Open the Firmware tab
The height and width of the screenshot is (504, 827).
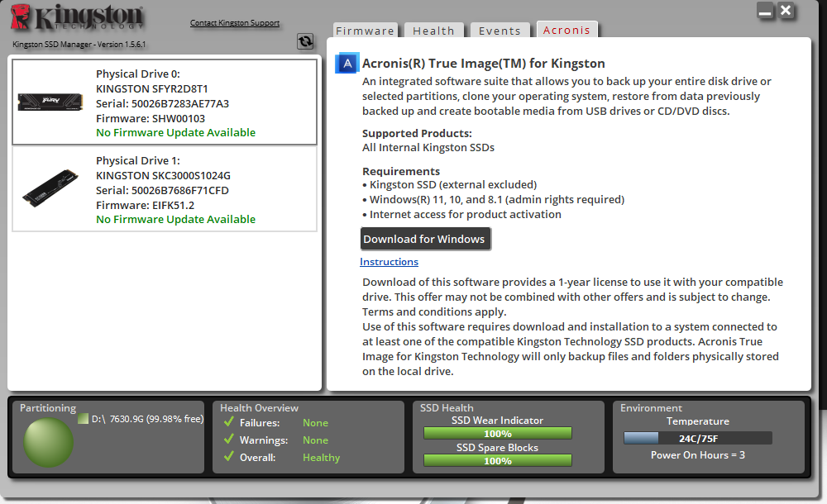tap(365, 31)
